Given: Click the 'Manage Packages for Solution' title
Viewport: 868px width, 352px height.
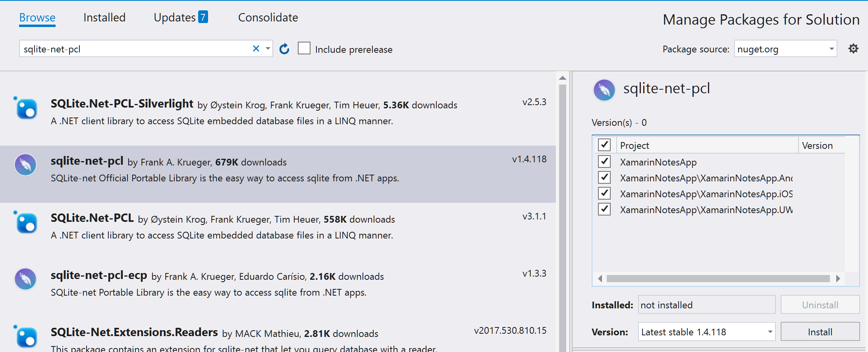Looking at the screenshot, I should pyautogui.click(x=761, y=19).
